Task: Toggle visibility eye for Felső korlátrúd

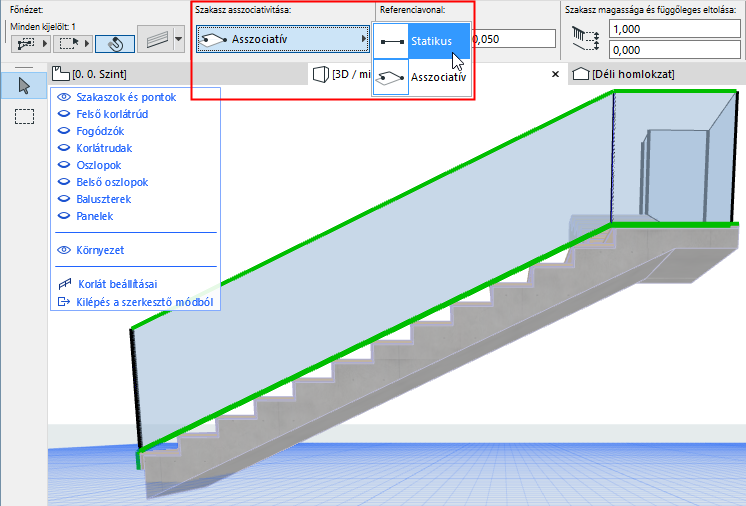Action: click(x=64, y=114)
